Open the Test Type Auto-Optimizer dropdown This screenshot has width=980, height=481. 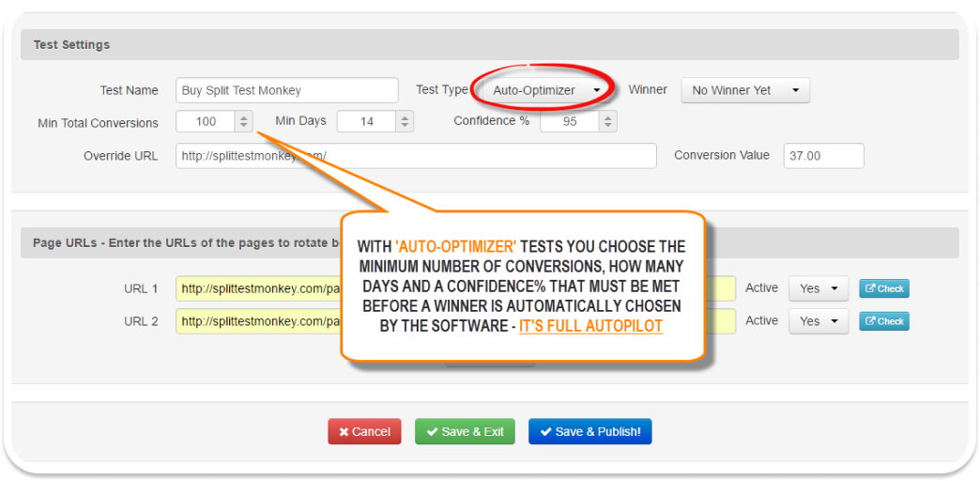click(x=547, y=90)
